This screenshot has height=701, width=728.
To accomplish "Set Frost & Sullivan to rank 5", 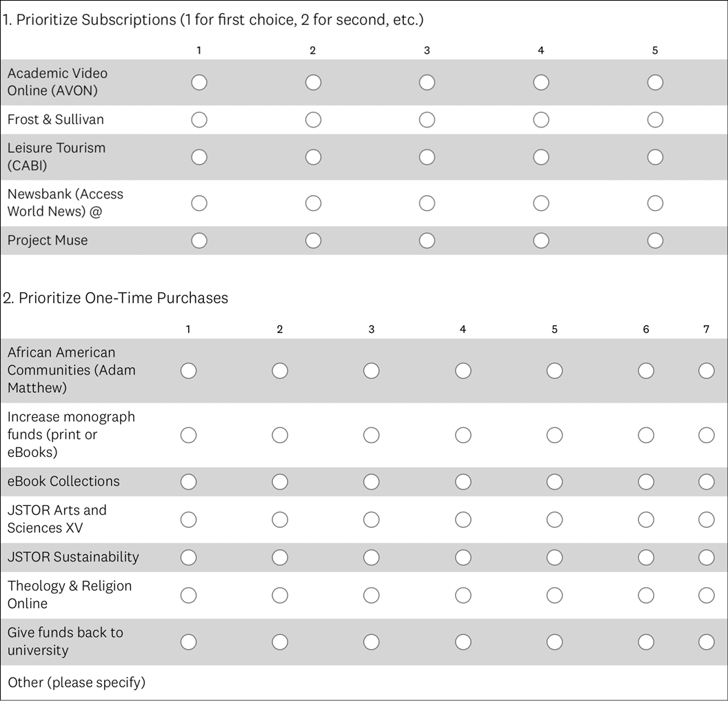I will (655, 120).
